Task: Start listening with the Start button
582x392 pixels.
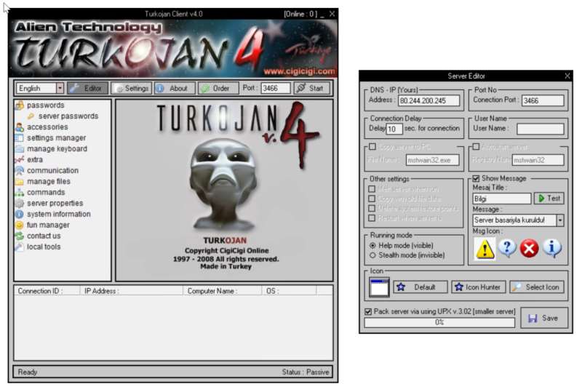Action: pos(312,88)
